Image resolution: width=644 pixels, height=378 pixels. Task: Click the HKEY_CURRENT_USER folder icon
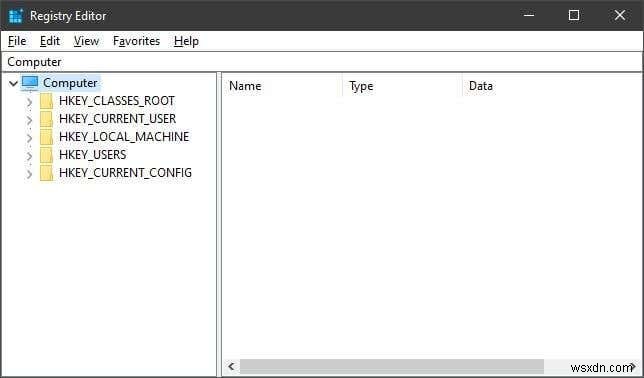pyautogui.click(x=46, y=119)
